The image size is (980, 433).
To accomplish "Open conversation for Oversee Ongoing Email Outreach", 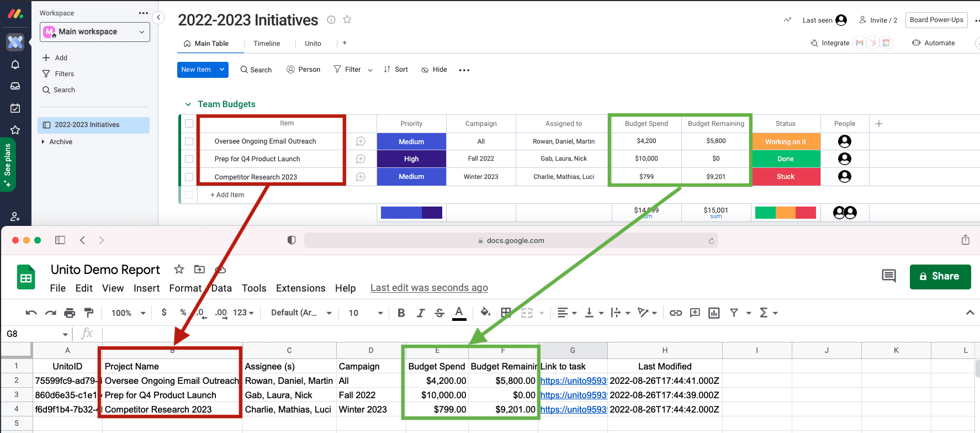I will tap(361, 141).
